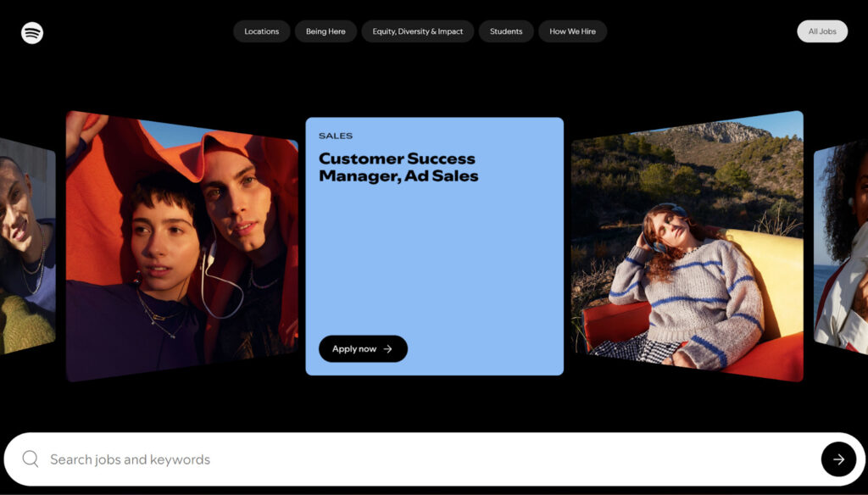Click the All Jobs button

pyautogui.click(x=822, y=31)
